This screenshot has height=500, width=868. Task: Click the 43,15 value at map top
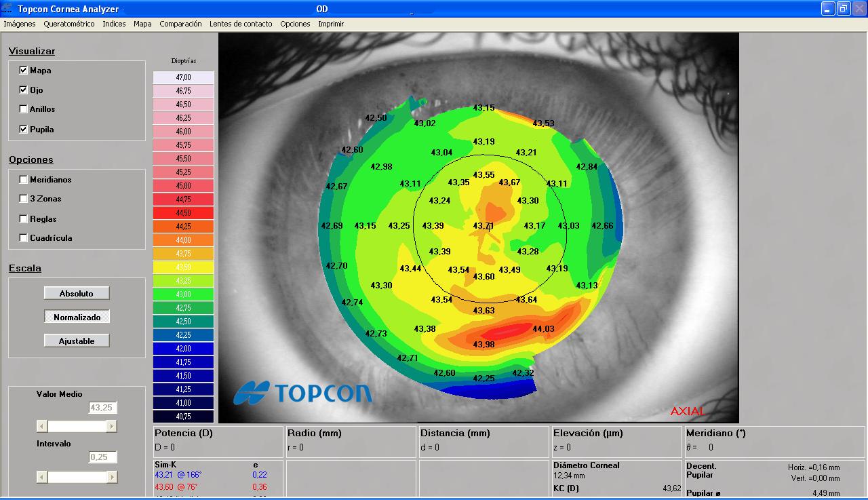[484, 108]
